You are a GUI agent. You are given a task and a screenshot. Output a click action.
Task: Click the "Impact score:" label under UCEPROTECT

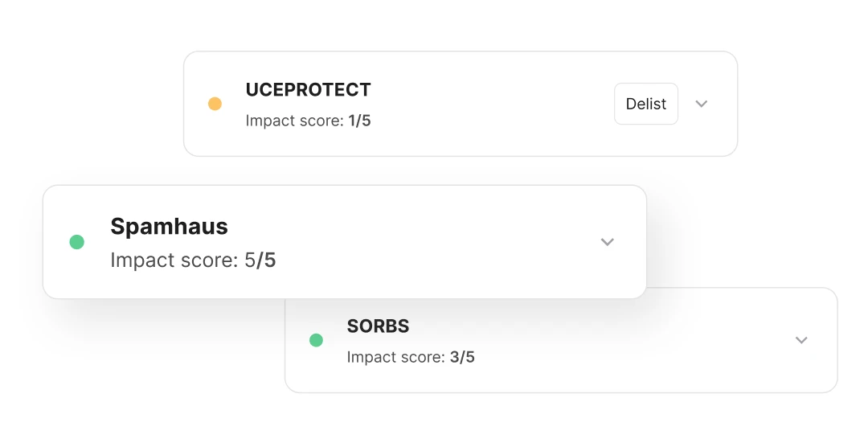click(295, 121)
